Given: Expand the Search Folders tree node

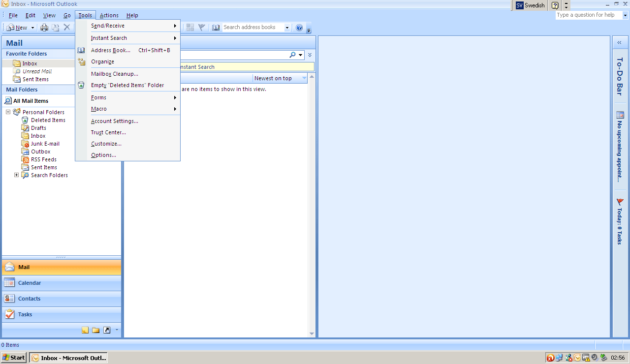Looking at the screenshot, I should tap(17, 175).
